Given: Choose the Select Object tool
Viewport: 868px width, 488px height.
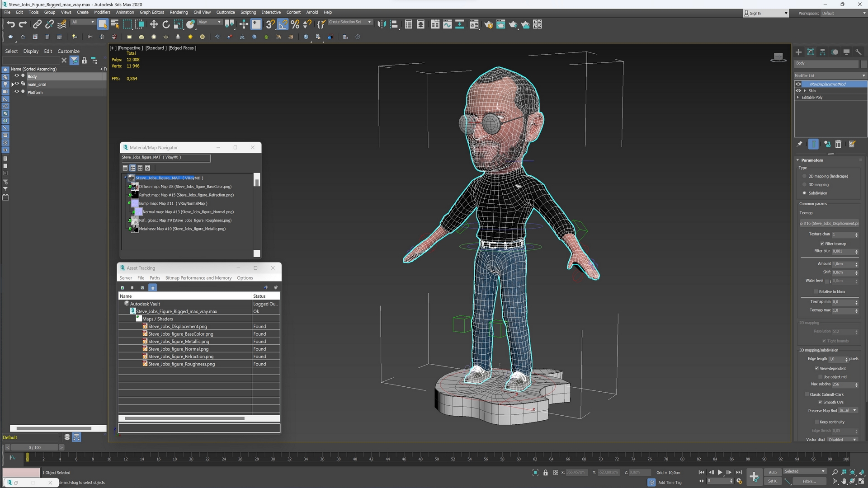Looking at the screenshot, I should click(103, 24).
